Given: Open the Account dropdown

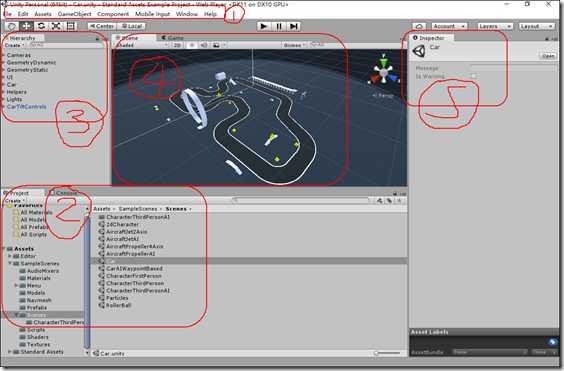Looking at the screenshot, I should click(449, 26).
